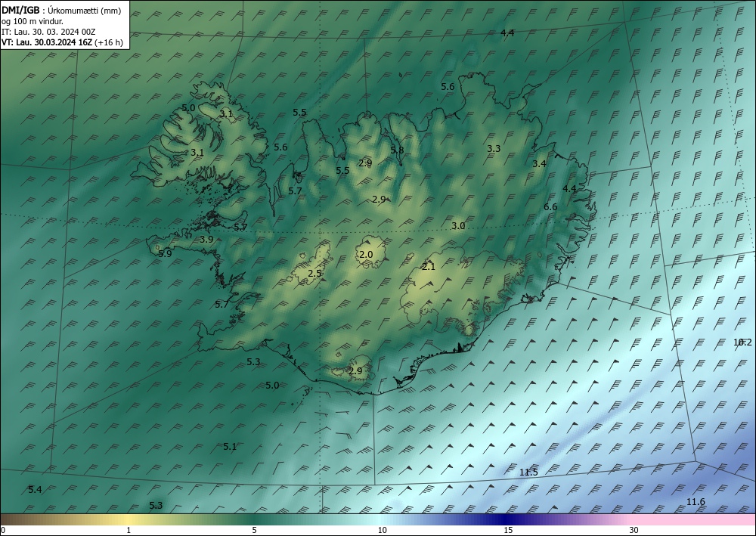The image size is (756, 536).
Task: Click the 30 tick on color scale
Action: [634, 531]
